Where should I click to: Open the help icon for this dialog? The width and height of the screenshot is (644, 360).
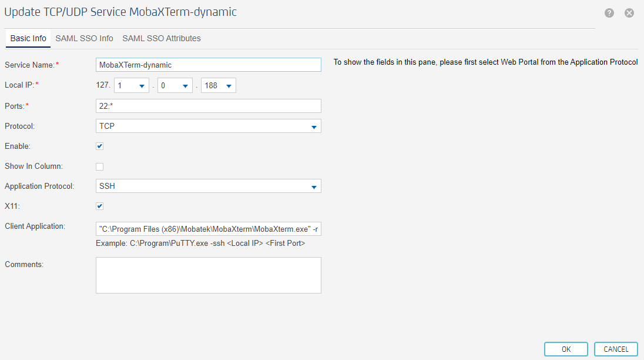pyautogui.click(x=609, y=13)
